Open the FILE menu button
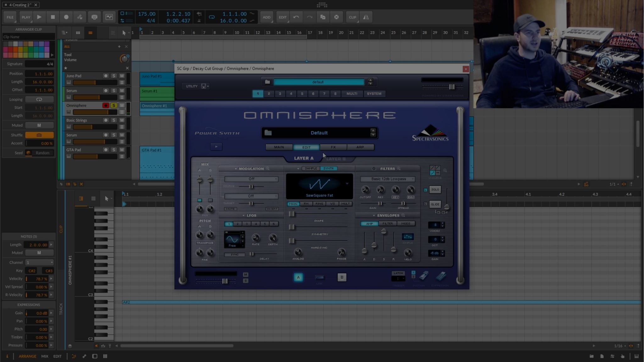Screen dimensions: 644x362 [x=10, y=17]
